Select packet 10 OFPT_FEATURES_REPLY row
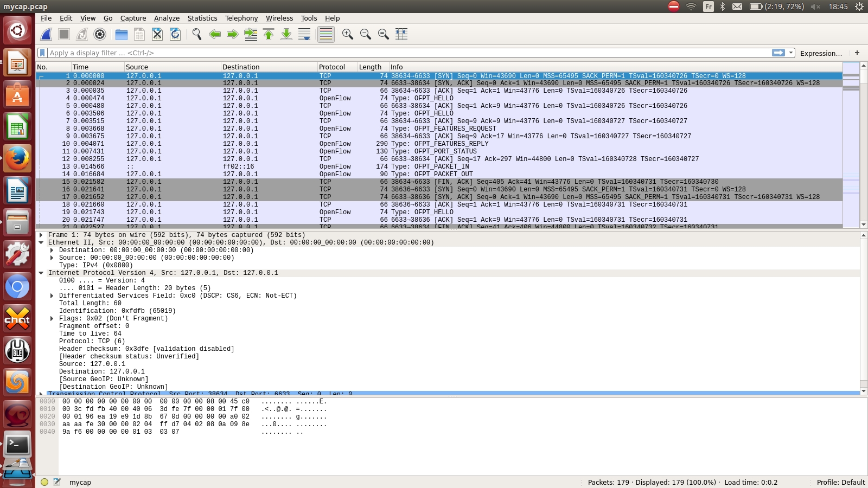The image size is (868, 488). (439, 144)
